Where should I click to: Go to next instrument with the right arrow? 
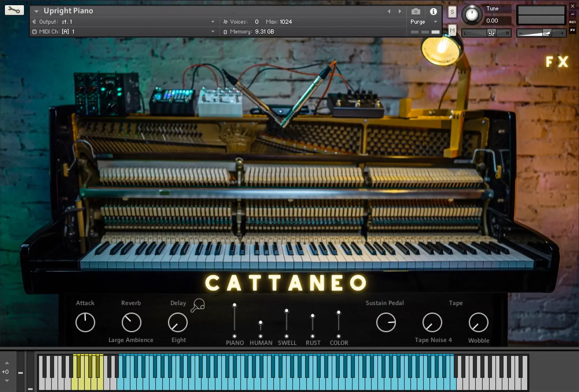(399, 11)
